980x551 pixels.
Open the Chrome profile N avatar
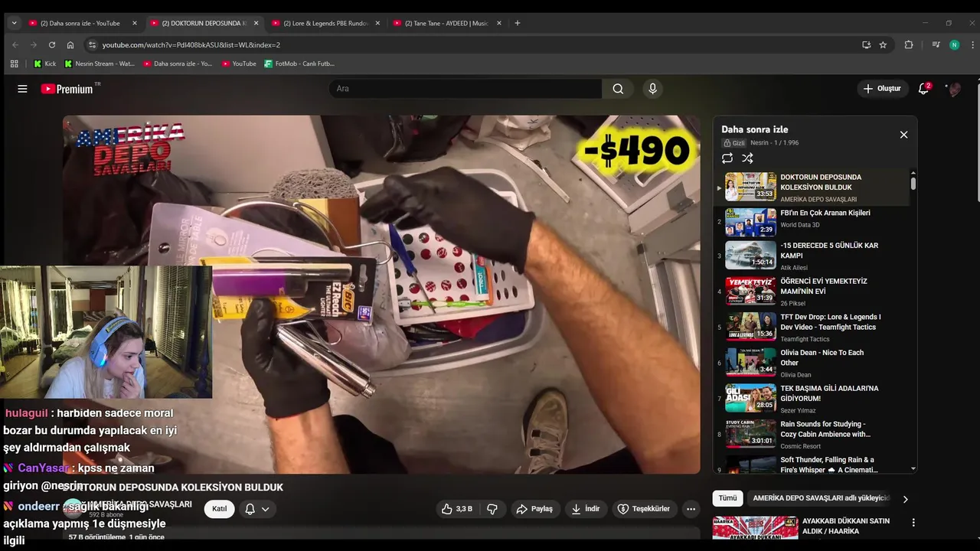coord(954,45)
